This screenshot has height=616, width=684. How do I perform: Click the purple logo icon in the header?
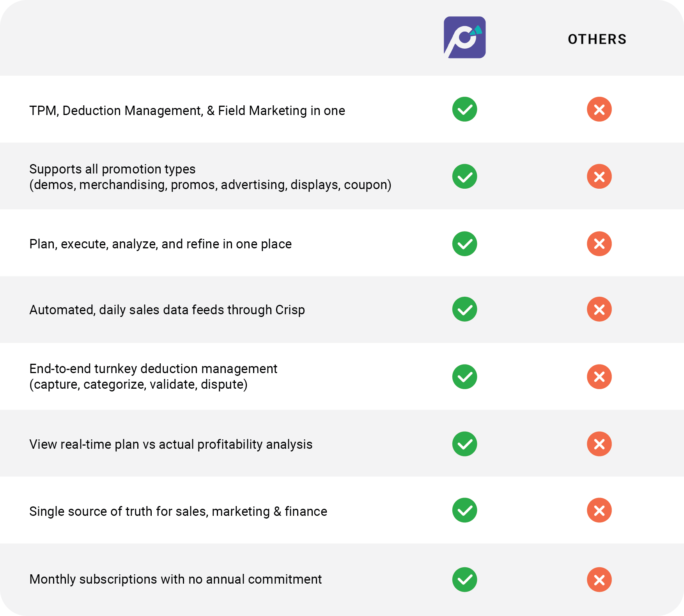click(464, 37)
